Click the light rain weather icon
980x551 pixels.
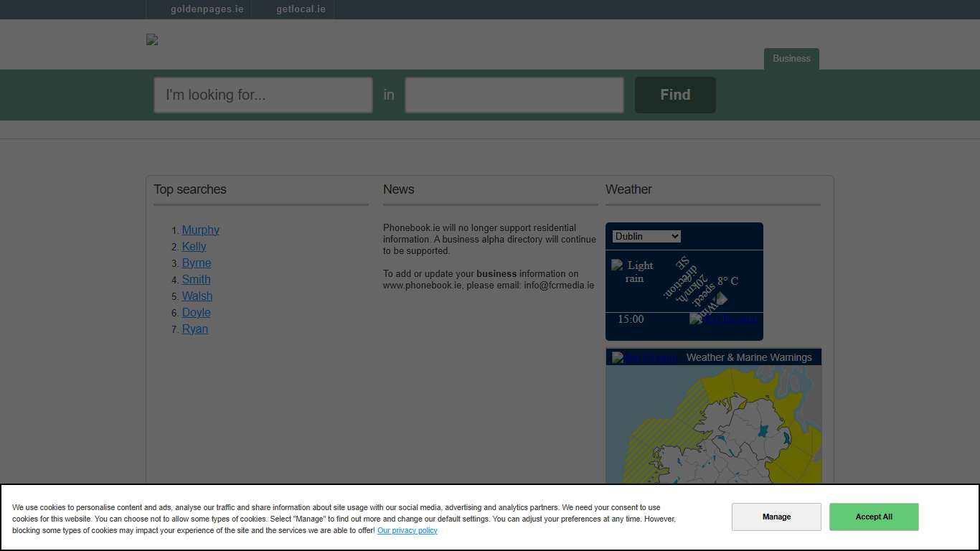coord(618,265)
